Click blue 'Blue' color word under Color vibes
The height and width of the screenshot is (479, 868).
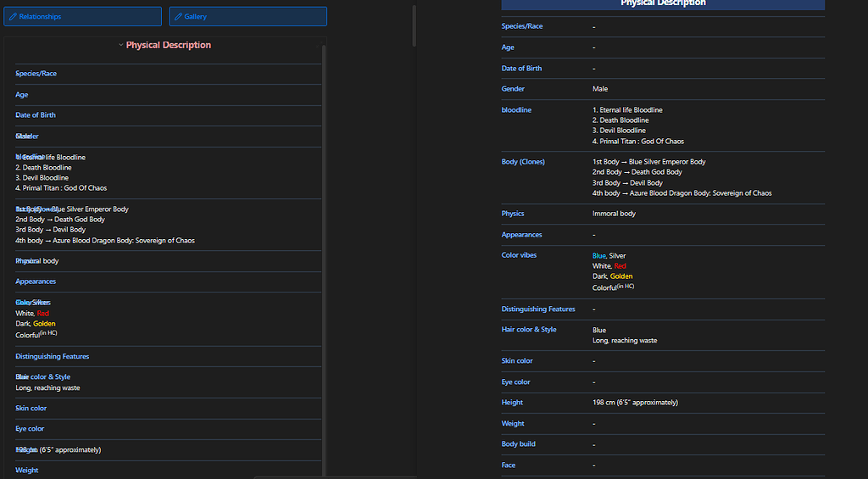click(x=599, y=256)
